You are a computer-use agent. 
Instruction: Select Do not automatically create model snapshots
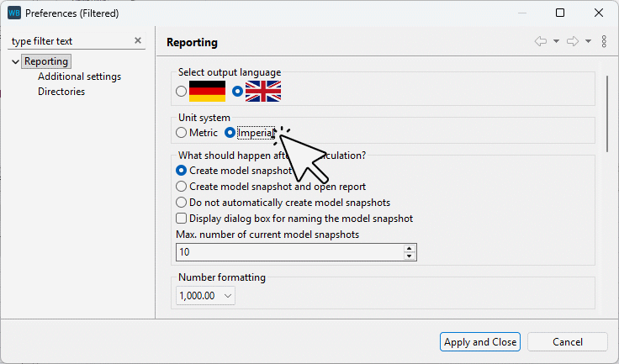[x=181, y=203]
